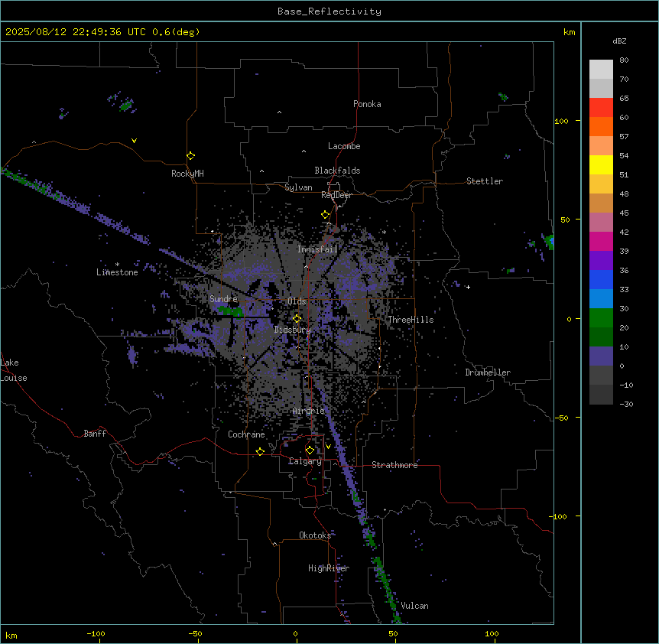Click the Strathmore city label
The image size is (659, 644).
point(394,465)
